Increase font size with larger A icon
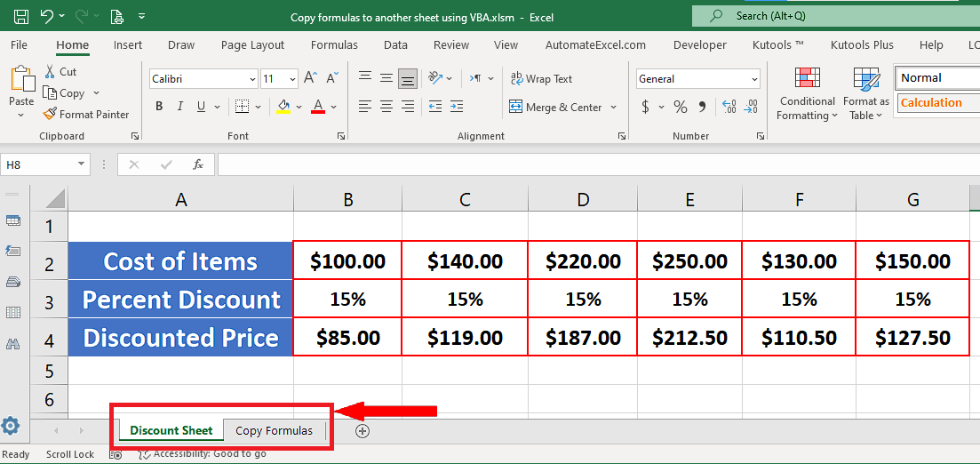This screenshot has width=980, height=464. click(x=310, y=78)
